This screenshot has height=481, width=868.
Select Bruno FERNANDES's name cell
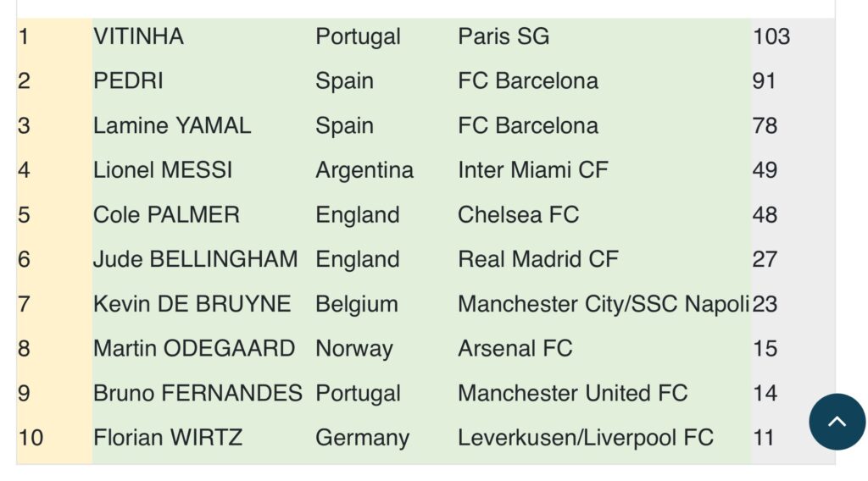point(198,394)
